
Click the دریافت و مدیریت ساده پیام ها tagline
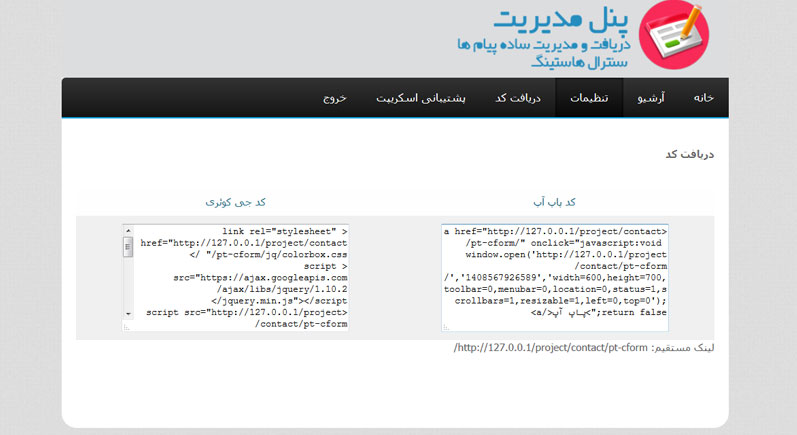pyautogui.click(x=543, y=45)
